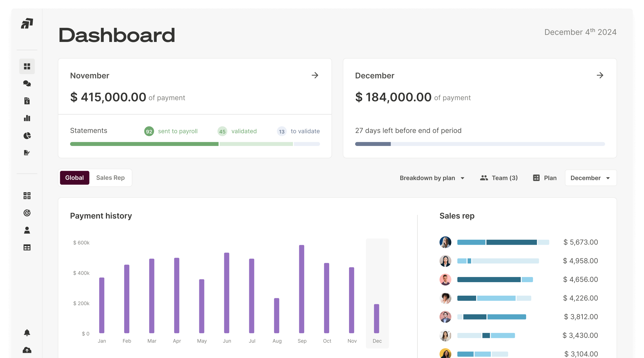Click the 45 validated badge
Viewport: 644px width, 358px height.
click(x=222, y=131)
